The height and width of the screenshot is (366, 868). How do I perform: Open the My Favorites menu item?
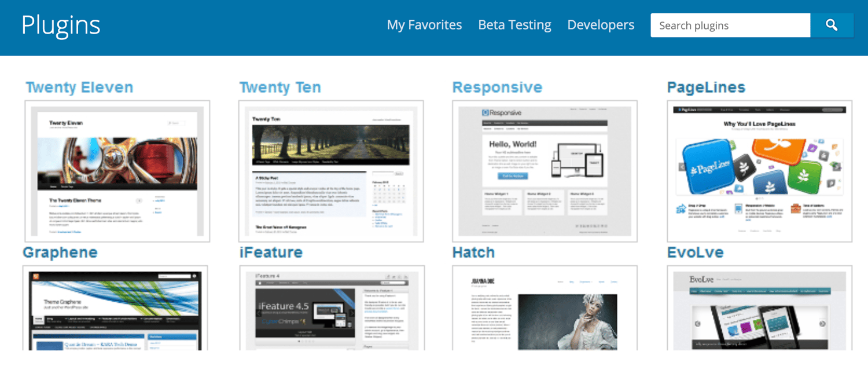pos(424,25)
